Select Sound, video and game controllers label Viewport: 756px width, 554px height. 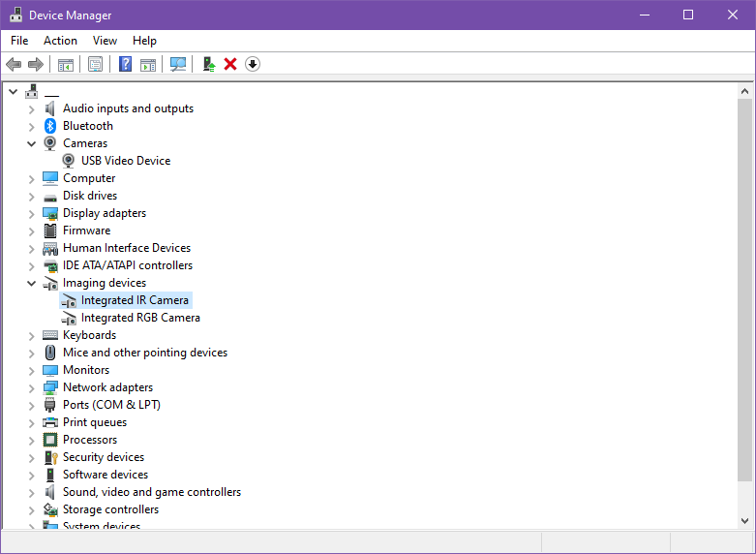(152, 492)
